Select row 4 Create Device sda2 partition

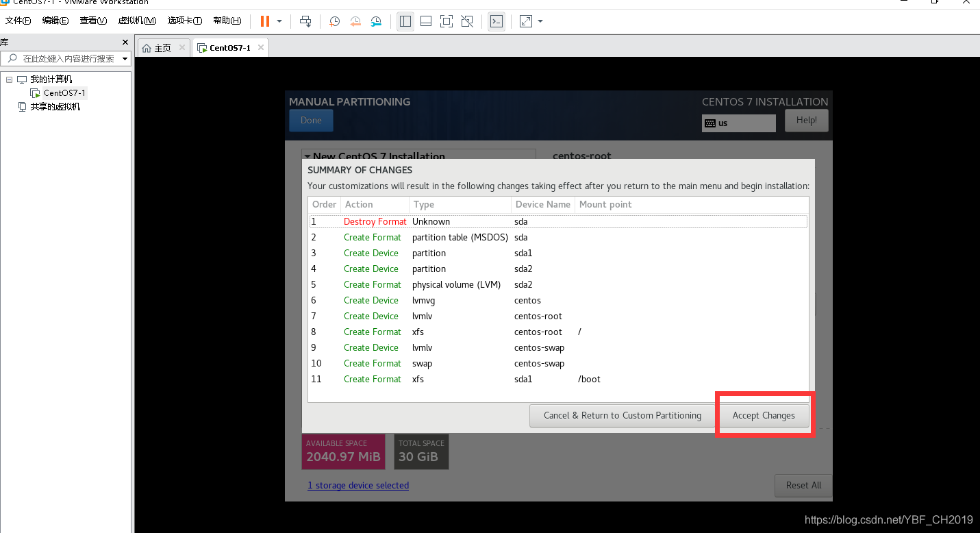coord(558,269)
